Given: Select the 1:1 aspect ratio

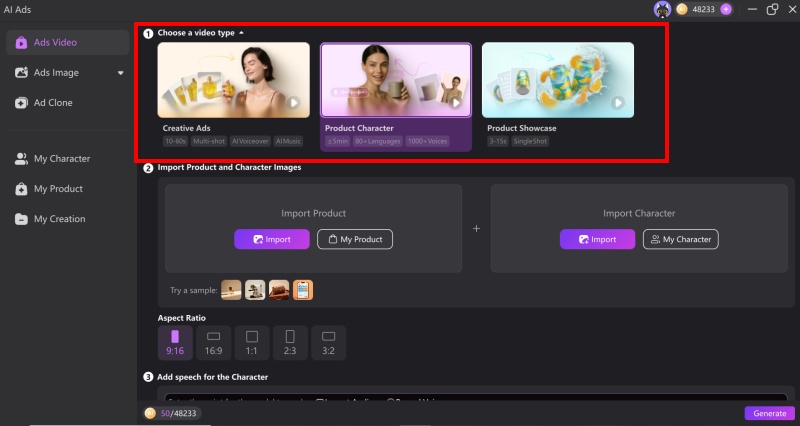Looking at the screenshot, I should (x=252, y=343).
